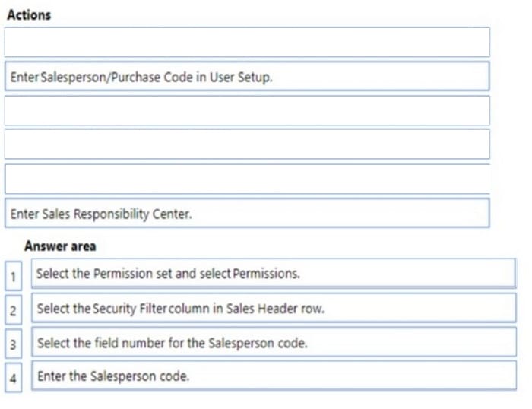Image resolution: width=532 pixels, height=409 pixels.
Task: Select the 'Enter the Salesperson code' step
Action: coord(274,376)
